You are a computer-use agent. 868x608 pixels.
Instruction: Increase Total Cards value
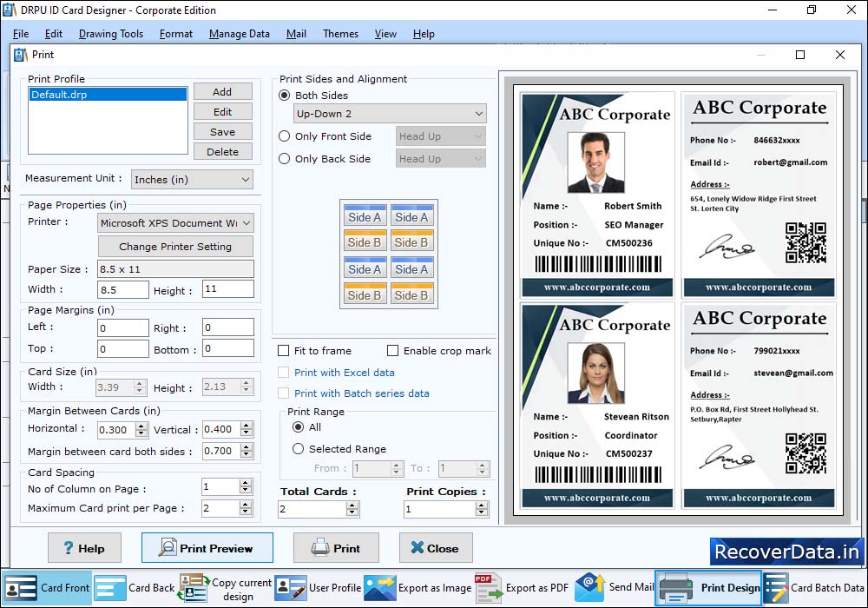tap(352, 505)
